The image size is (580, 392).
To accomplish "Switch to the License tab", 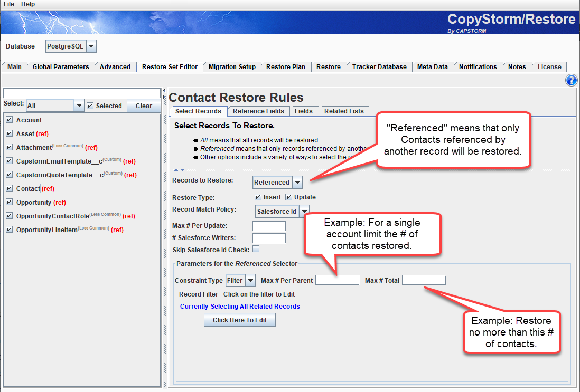I will coord(549,67).
